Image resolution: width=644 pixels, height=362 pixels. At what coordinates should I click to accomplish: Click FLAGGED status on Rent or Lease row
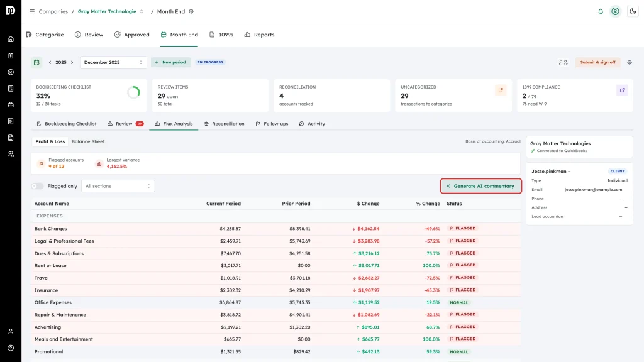point(463,265)
